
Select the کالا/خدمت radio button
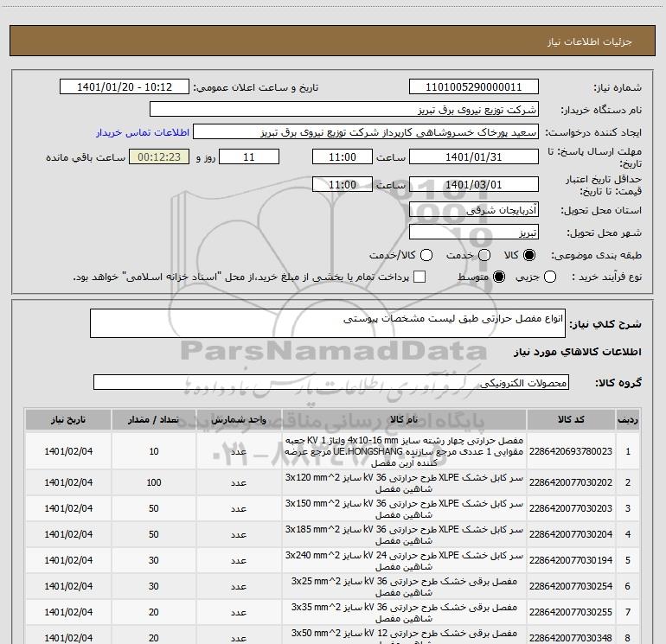tap(426, 255)
